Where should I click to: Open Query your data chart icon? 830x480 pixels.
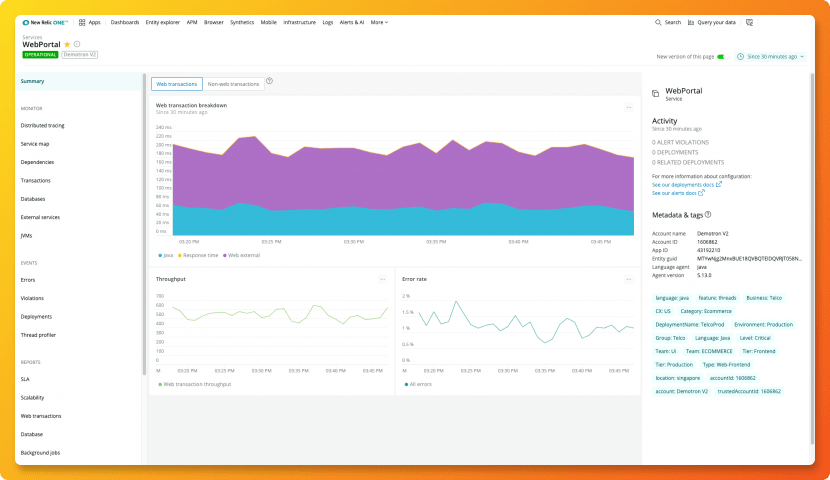(x=691, y=22)
